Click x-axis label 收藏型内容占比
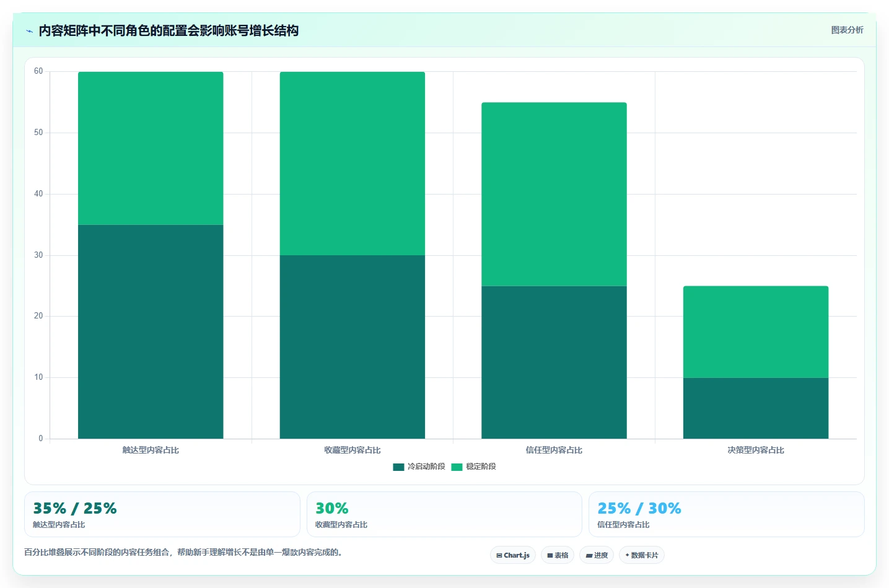889x588 pixels. coord(353,450)
